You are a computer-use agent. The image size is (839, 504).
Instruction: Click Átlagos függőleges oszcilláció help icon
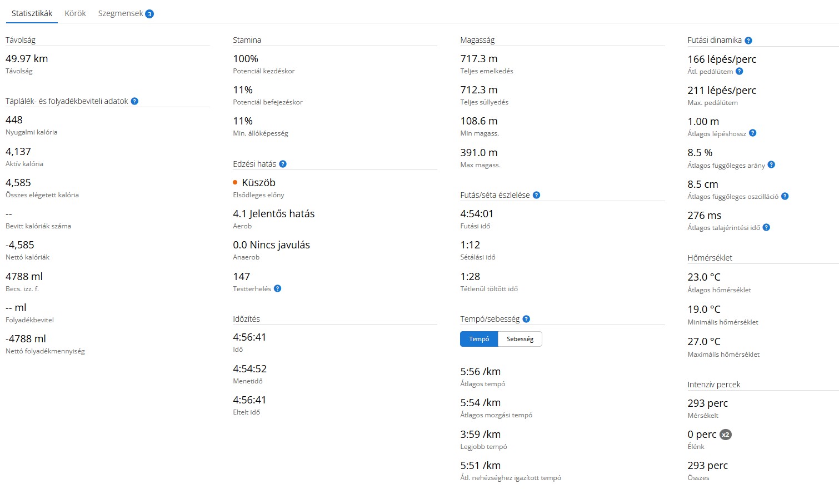(785, 196)
